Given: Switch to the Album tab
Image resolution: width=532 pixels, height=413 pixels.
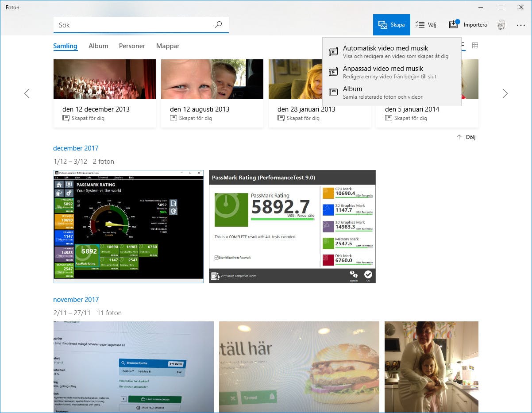Looking at the screenshot, I should [x=98, y=46].
